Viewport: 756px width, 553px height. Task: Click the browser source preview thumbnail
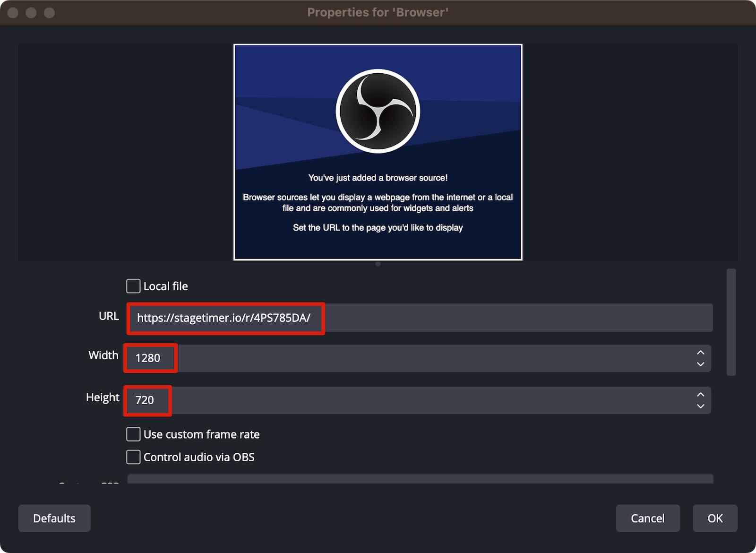pyautogui.click(x=378, y=151)
